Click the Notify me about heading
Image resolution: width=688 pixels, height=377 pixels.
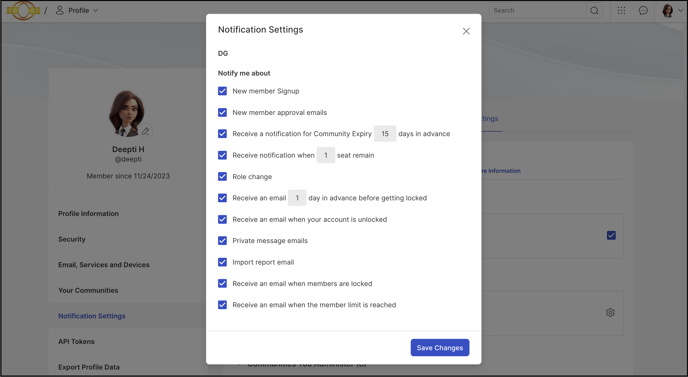[x=244, y=73]
